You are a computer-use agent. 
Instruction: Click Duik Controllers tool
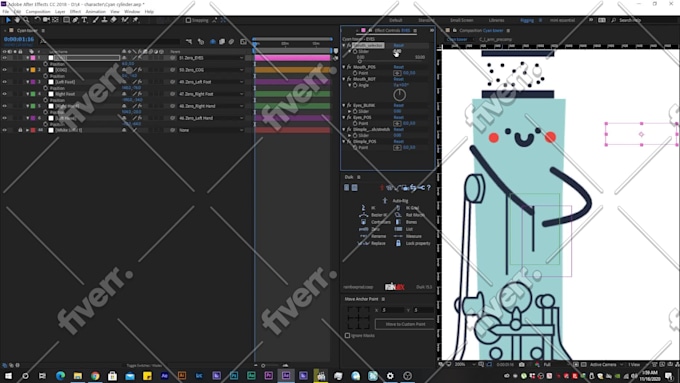(363, 222)
